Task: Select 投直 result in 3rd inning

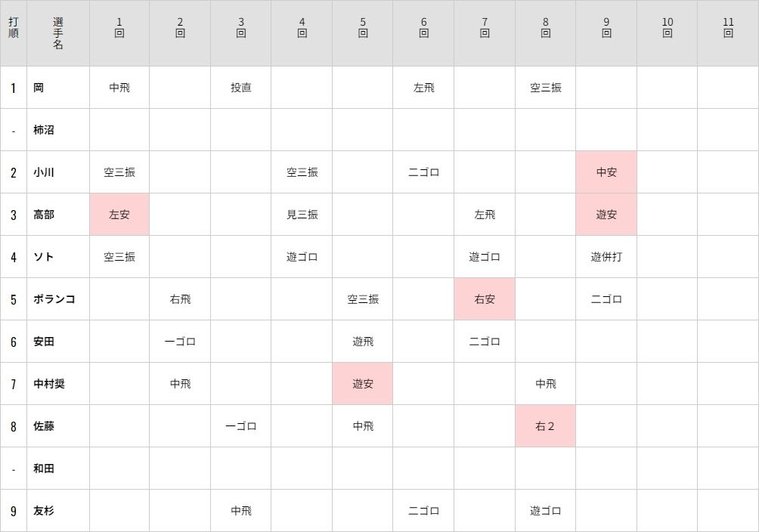Action: click(x=241, y=88)
